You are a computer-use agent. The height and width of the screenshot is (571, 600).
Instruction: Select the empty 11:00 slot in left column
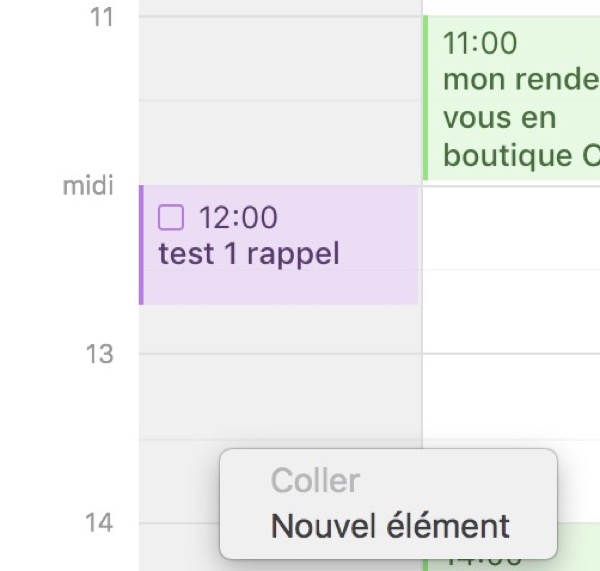tap(278, 58)
